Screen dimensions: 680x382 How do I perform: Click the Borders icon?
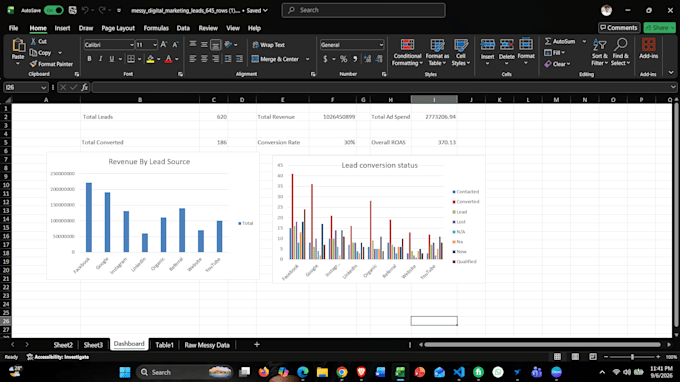131,59
